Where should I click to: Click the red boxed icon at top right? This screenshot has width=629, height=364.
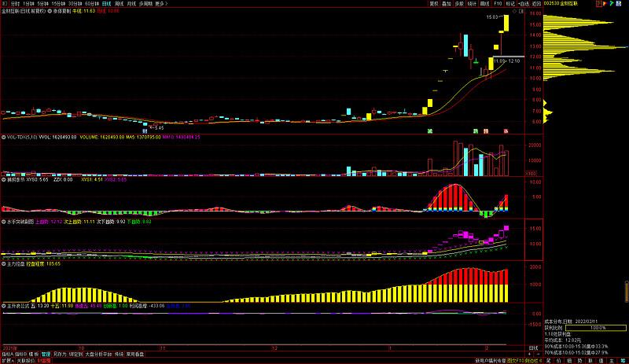tap(599, 3)
